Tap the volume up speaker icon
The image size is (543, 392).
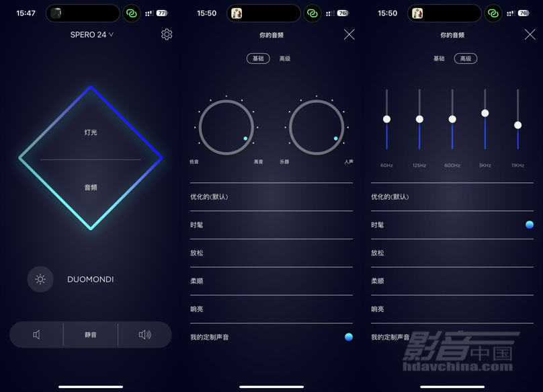tap(144, 335)
